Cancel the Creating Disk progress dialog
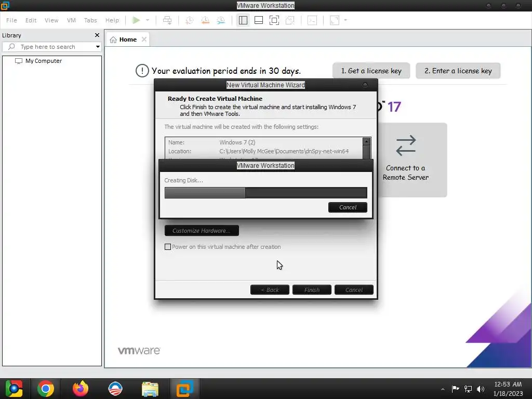 (348, 207)
